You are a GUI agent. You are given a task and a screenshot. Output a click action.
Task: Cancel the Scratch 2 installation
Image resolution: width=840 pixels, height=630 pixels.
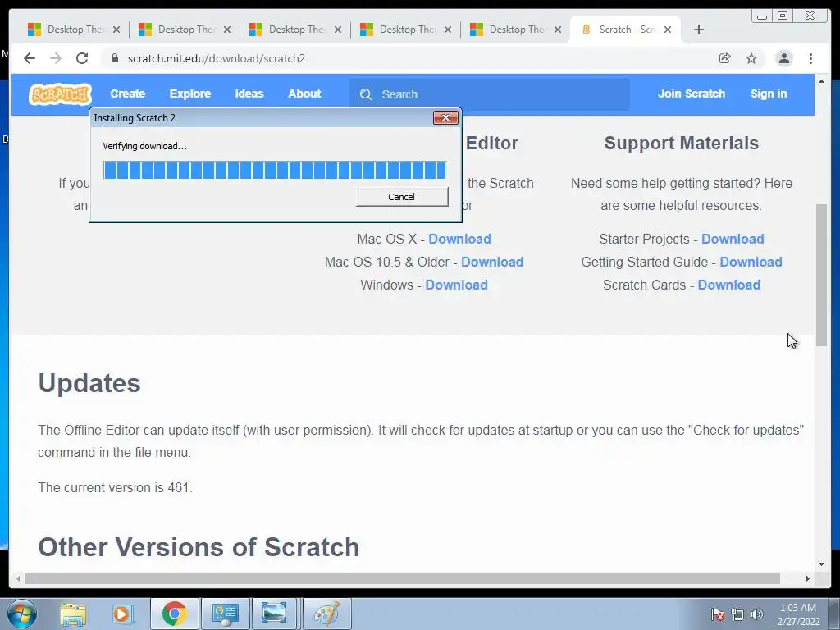point(402,197)
